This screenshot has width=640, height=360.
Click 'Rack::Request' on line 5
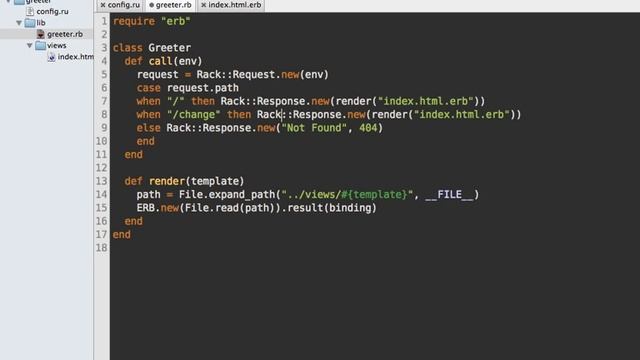coord(236,75)
